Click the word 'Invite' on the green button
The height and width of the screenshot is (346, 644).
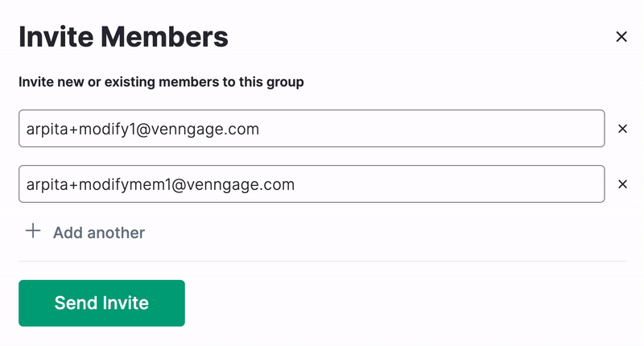(125, 303)
